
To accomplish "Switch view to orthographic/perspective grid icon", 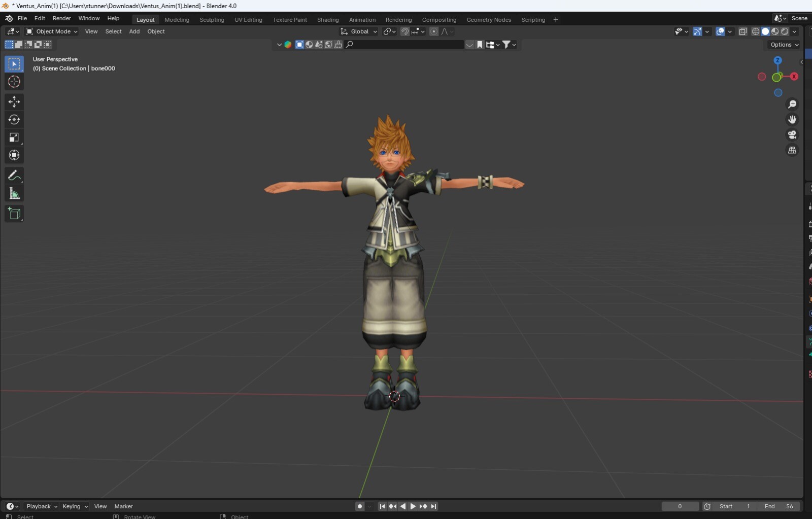I will pos(792,150).
